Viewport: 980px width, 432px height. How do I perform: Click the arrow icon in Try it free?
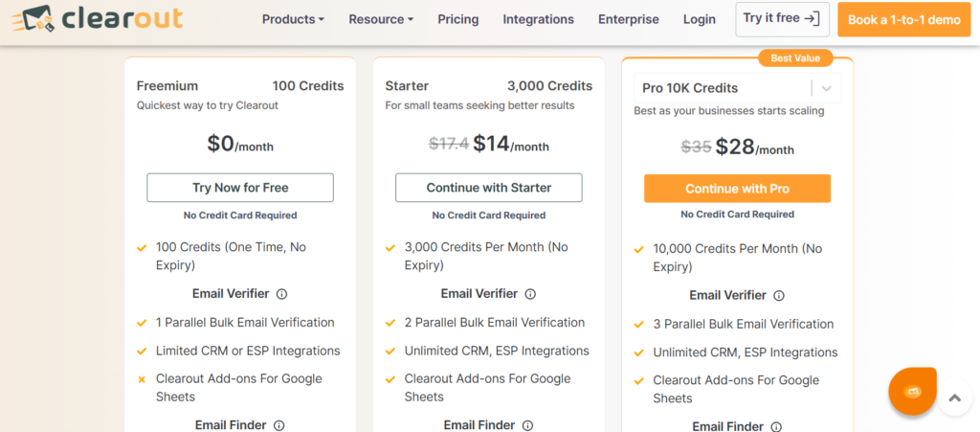(812, 19)
